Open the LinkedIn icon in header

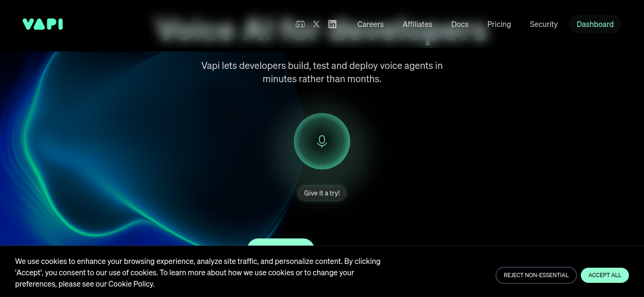coord(332,24)
